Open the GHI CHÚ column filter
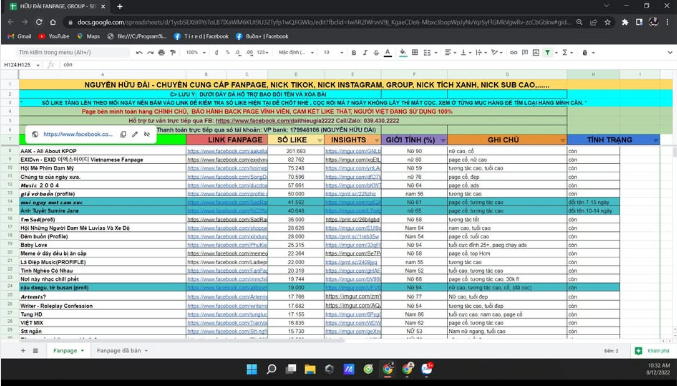The height and width of the screenshot is (386, 677). click(562, 140)
